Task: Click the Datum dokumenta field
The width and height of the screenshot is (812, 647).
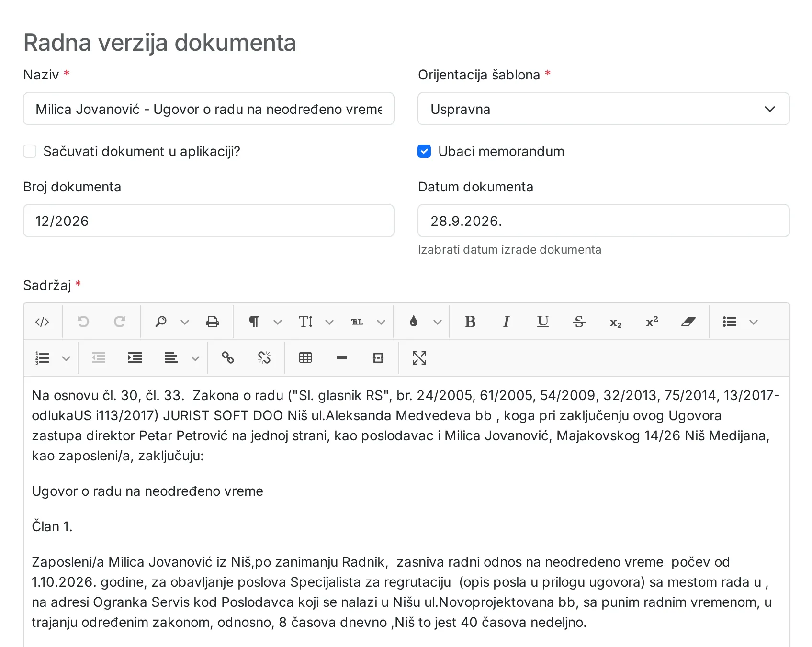Action: tap(603, 221)
